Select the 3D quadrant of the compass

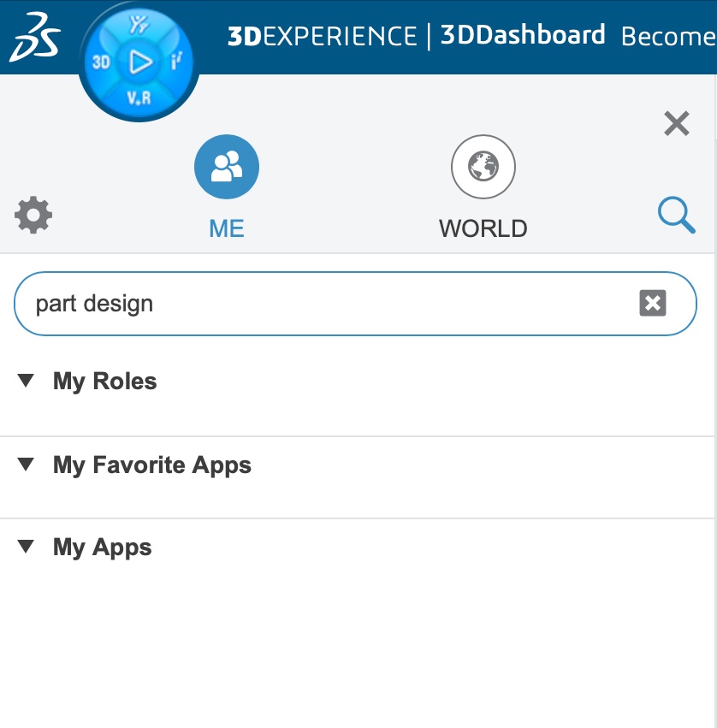101,62
